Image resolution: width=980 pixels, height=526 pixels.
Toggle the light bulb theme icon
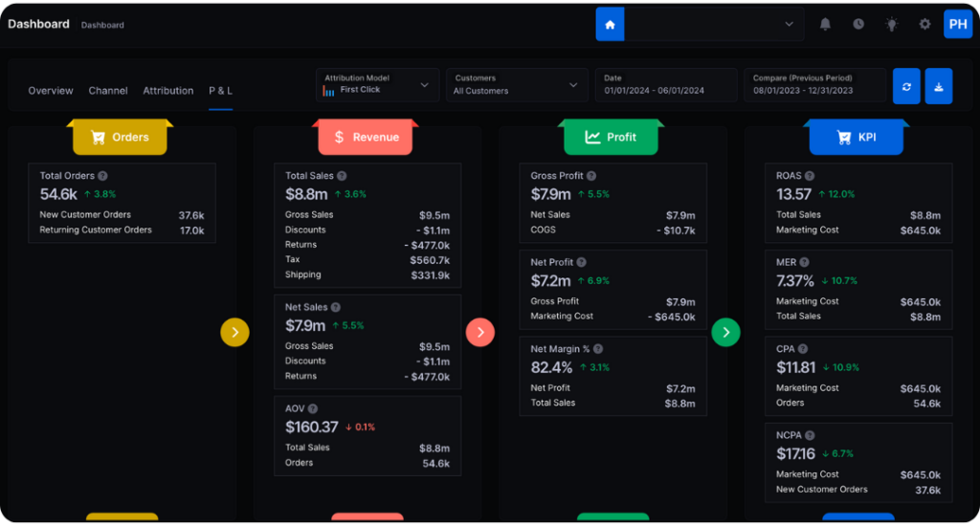(x=891, y=24)
